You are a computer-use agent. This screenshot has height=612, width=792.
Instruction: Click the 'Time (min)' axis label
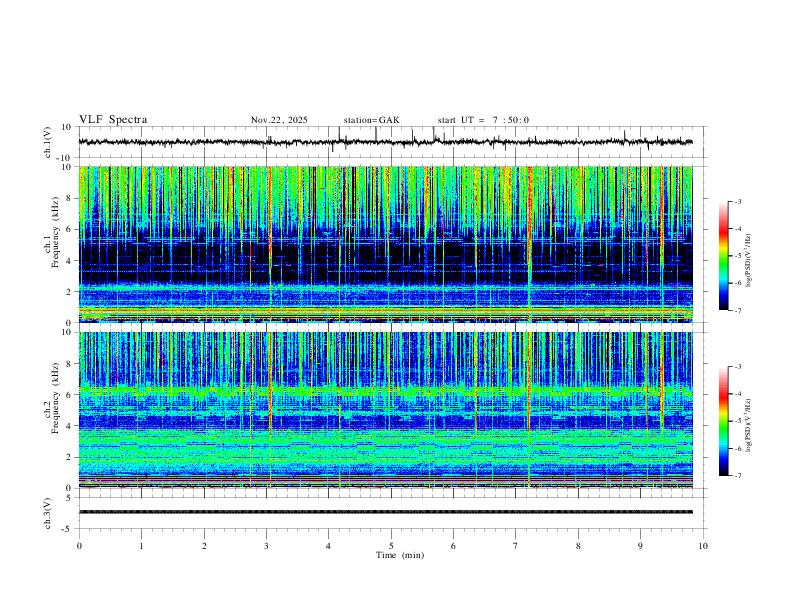coord(400,555)
